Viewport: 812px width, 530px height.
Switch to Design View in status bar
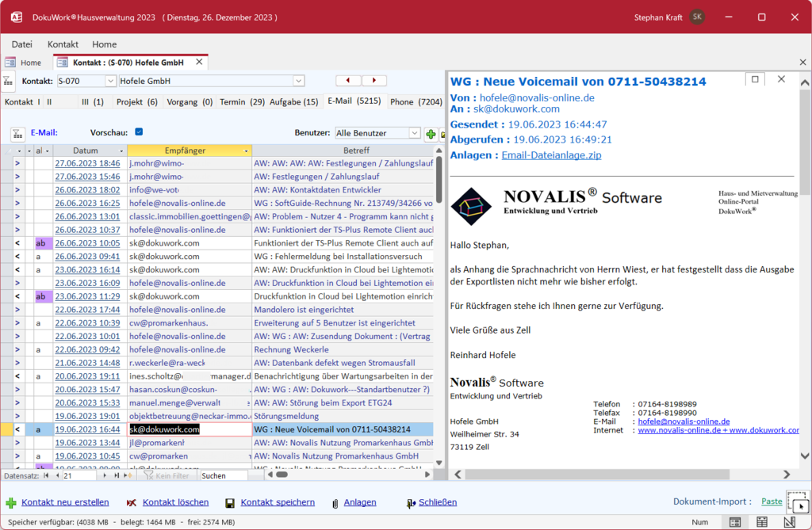[x=789, y=522]
